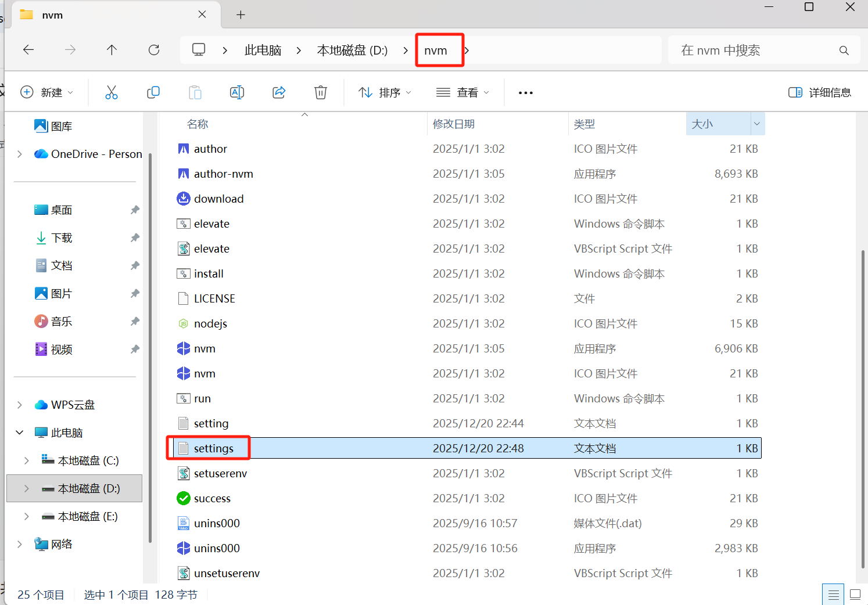868x605 pixels.
Task: Open the 新建 new item menu
Action: pyautogui.click(x=46, y=92)
